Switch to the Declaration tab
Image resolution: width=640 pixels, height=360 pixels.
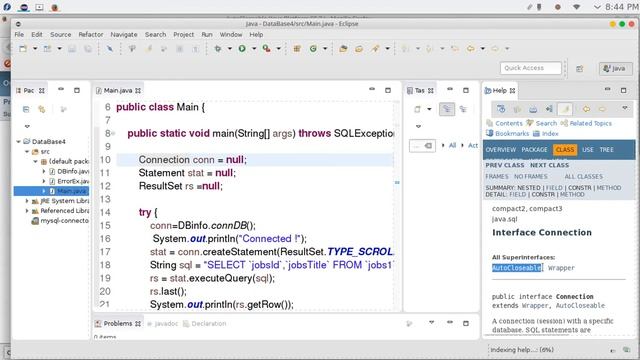tap(204, 324)
